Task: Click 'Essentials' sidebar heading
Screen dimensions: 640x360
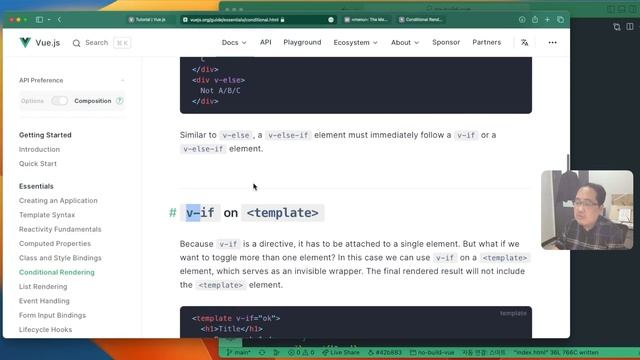Action: (36, 186)
